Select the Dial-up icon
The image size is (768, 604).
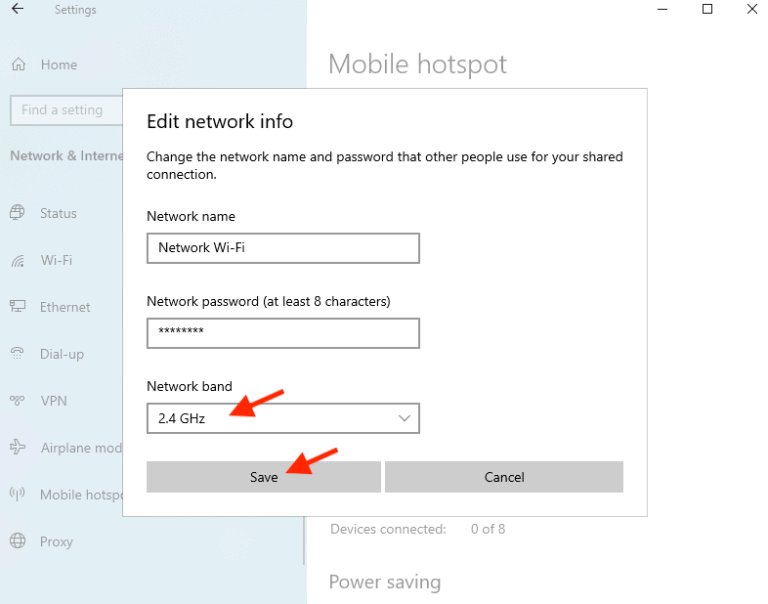click(x=17, y=354)
